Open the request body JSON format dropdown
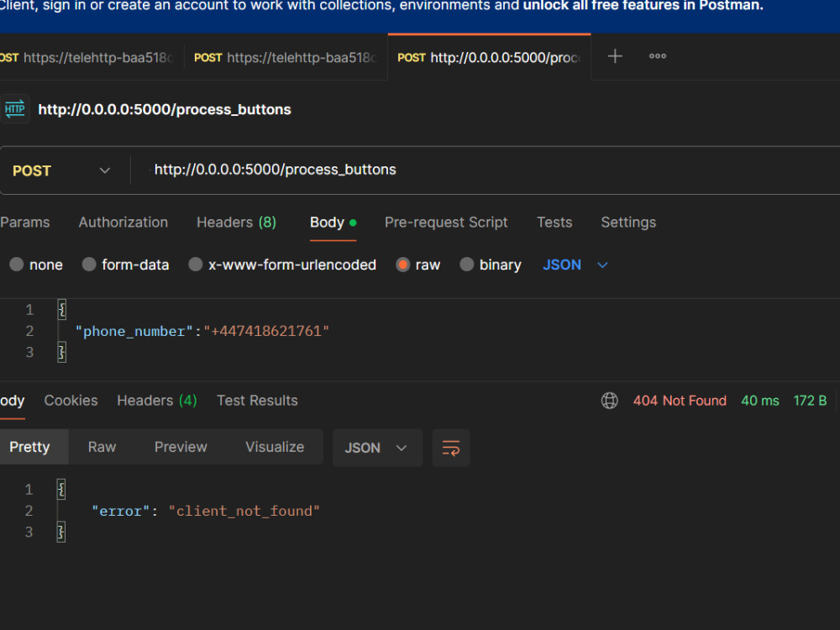Screen dimensions: 840x630 575,265
